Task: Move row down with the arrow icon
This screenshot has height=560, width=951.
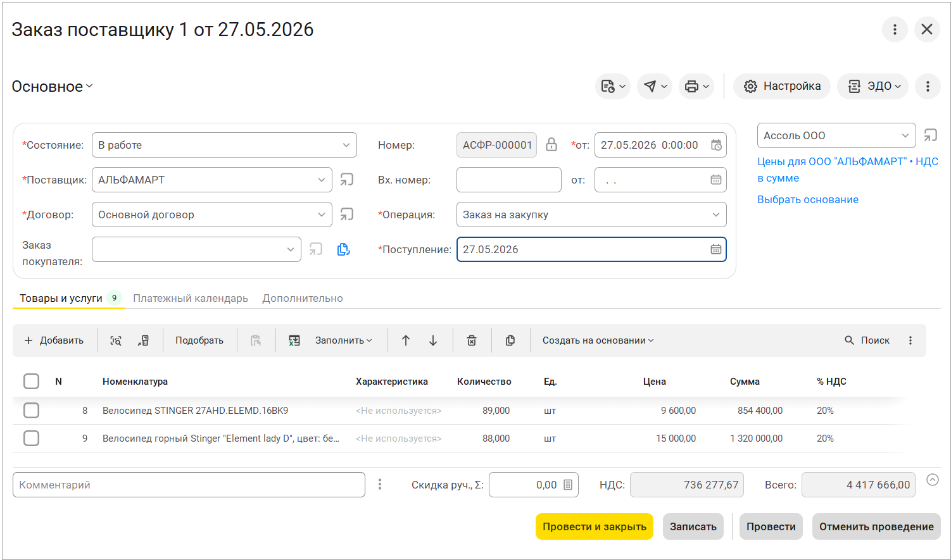Action: [433, 340]
